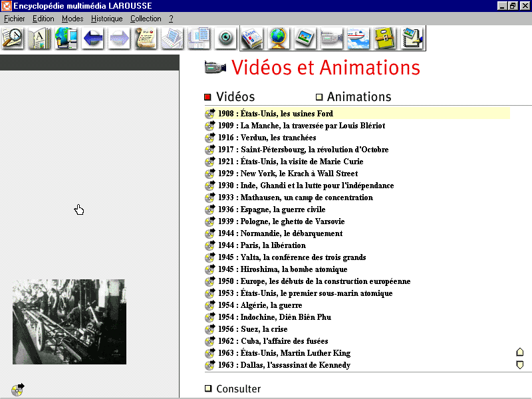Open the Modes menu
The width and height of the screenshot is (532, 399).
tap(72, 19)
